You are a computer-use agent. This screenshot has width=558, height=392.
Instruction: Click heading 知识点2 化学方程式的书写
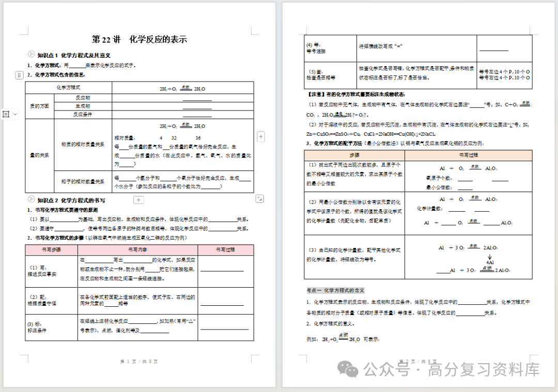point(71,200)
